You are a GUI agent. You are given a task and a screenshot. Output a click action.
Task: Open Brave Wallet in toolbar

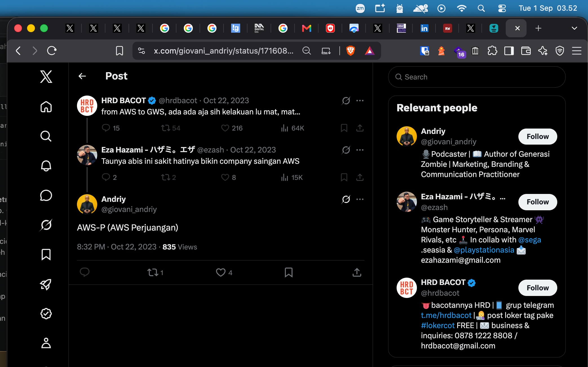coord(526,51)
